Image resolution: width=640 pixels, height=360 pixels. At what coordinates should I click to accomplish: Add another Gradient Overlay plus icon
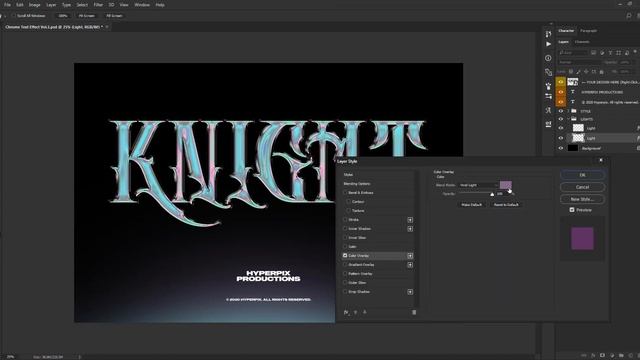pyautogui.click(x=410, y=265)
